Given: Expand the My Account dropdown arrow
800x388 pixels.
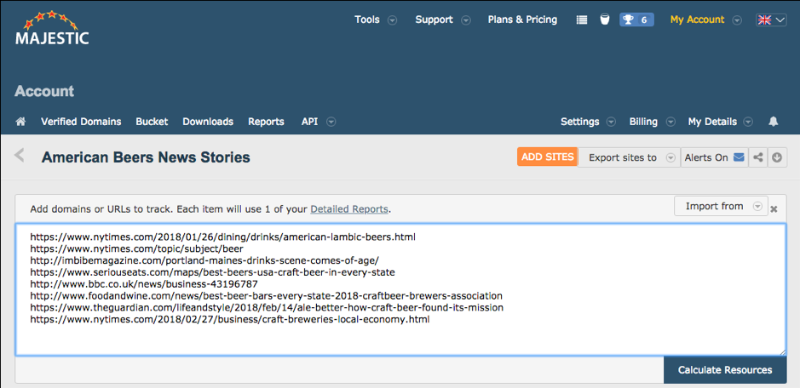Looking at the screenshot, I should tap(737, 20).
